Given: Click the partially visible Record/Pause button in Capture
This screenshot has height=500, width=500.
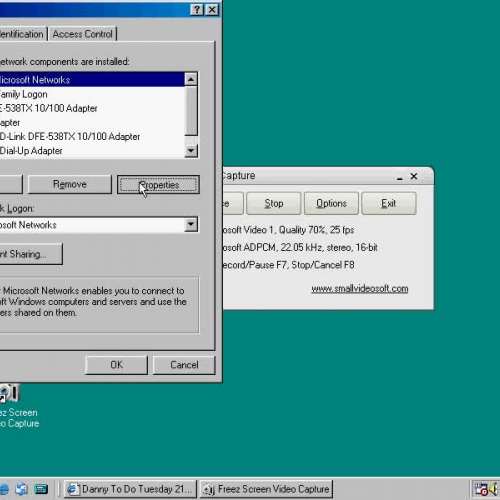Looking at the screenshot, I should pyautogui.click(x=233, y=203).
